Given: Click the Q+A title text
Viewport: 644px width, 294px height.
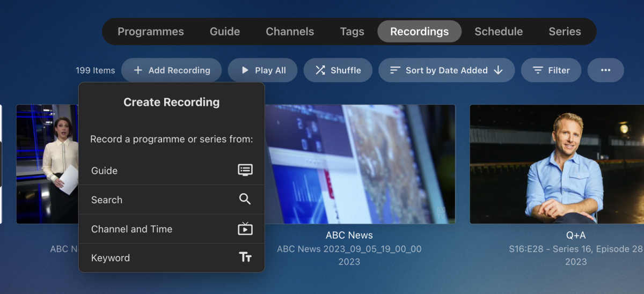Looking at the screenshot, I should pyautogui.click(x=576, y=236).
